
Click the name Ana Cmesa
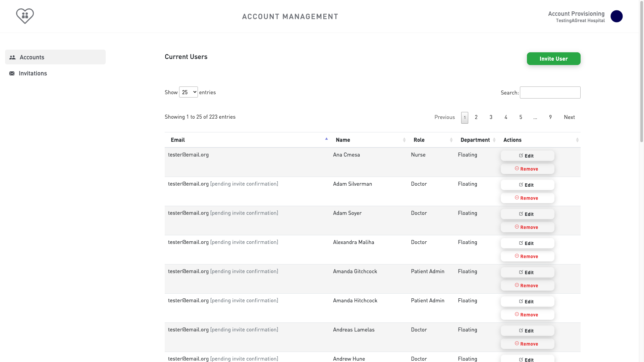point(346,155)
